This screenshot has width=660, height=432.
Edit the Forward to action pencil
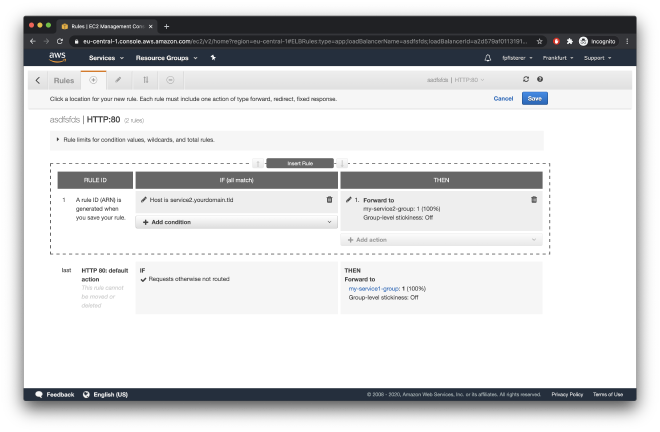pyautogui.click(x=349, y=200)
